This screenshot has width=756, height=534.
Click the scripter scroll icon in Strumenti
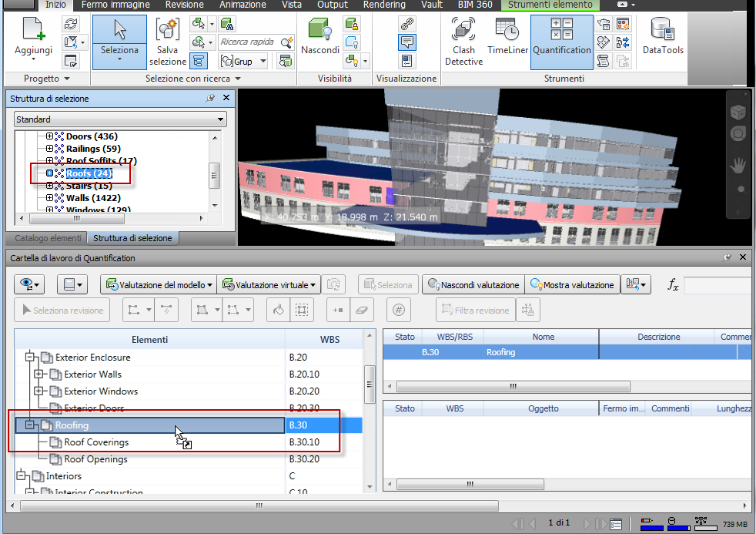(603, 61)
